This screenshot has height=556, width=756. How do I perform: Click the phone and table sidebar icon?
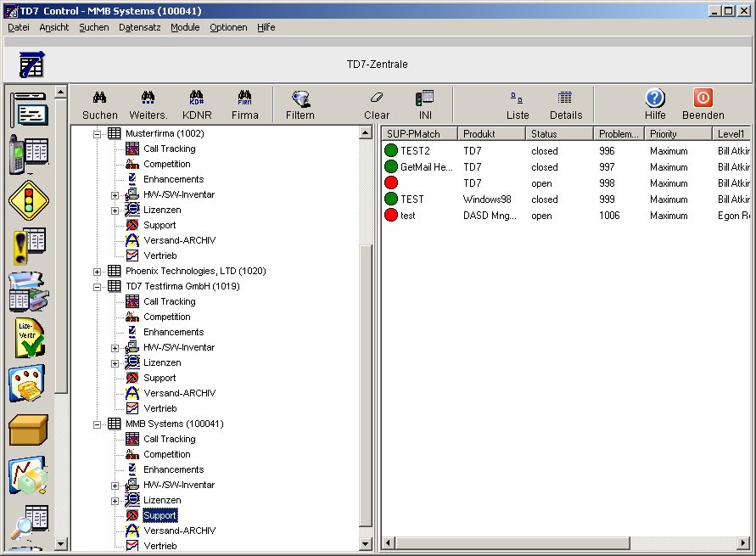click(28, 154)
